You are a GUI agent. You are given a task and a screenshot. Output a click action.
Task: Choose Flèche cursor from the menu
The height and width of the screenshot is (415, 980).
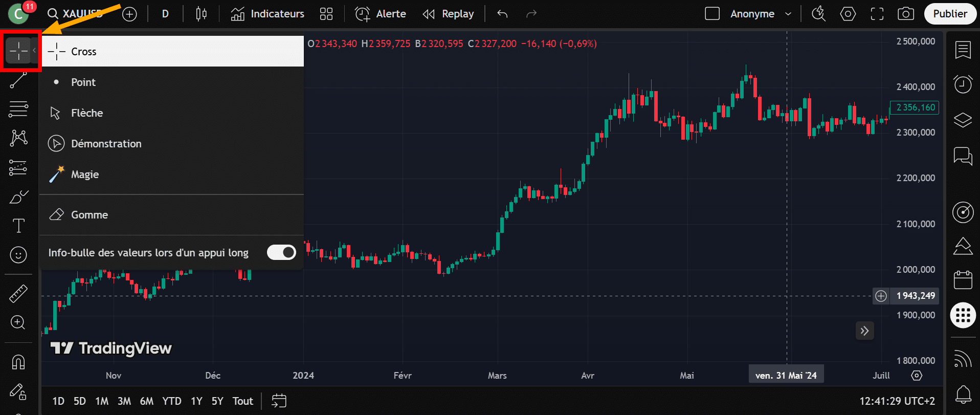point(87,113)
